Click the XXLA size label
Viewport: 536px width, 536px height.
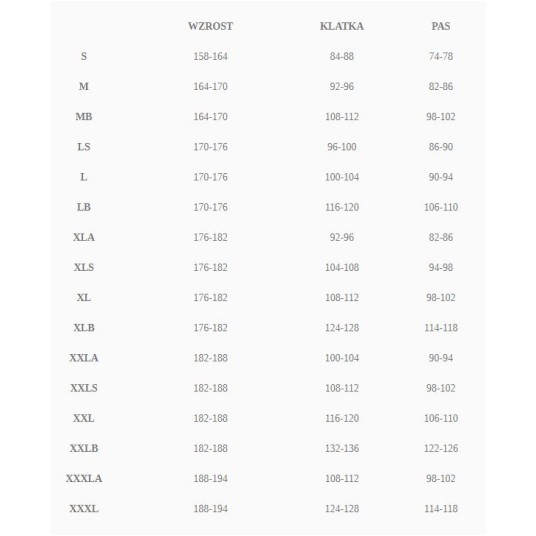click(84, 358)
